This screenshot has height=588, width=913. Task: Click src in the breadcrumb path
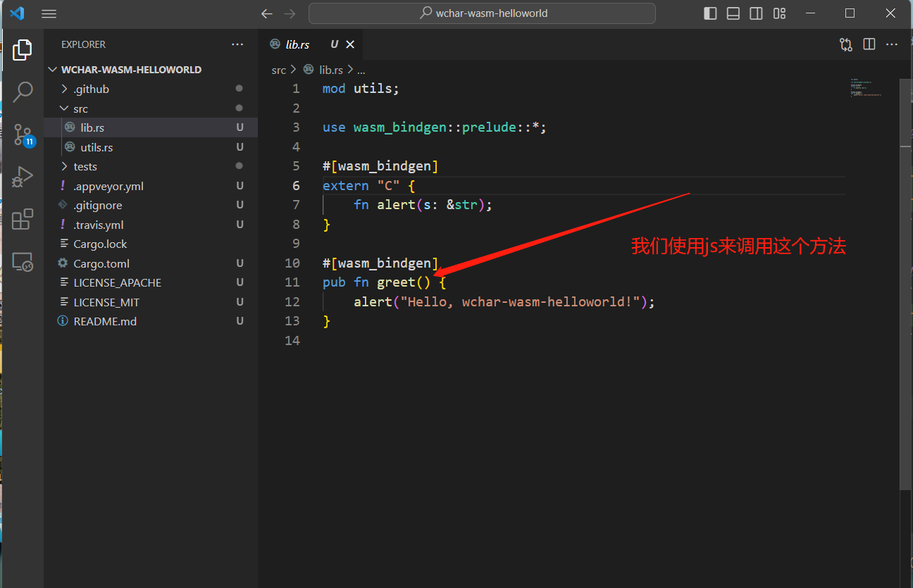pos(279,70)
